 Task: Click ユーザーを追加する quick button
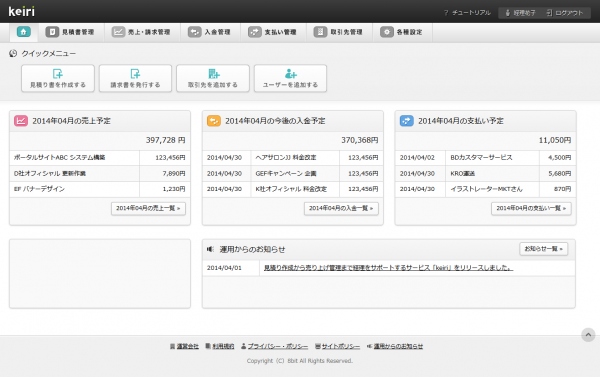tap(290, 78)
